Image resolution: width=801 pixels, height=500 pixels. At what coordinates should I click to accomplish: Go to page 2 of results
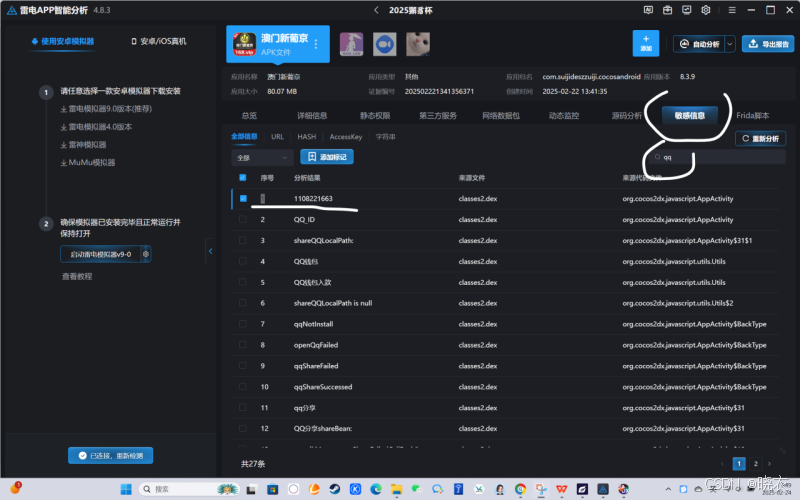point(756,464)
